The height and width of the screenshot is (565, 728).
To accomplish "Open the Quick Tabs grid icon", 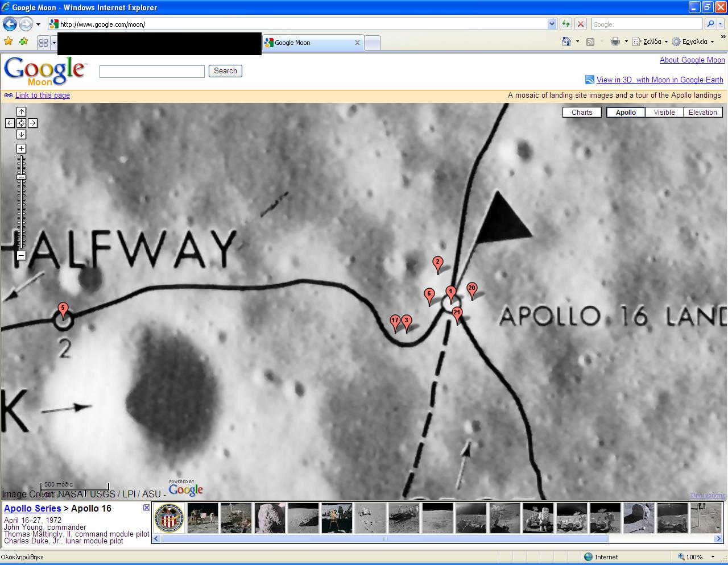I will tap(43, 43).
